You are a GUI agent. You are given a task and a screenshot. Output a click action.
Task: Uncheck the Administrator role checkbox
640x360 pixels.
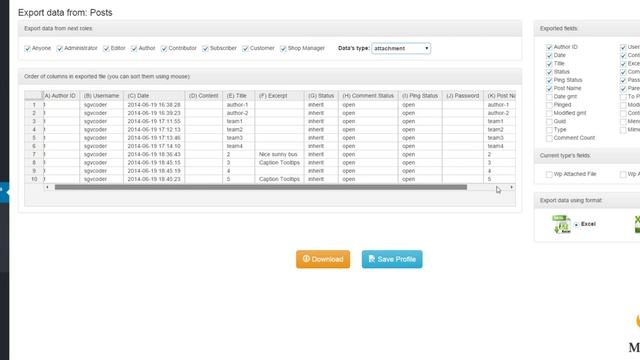click(60, 49)
